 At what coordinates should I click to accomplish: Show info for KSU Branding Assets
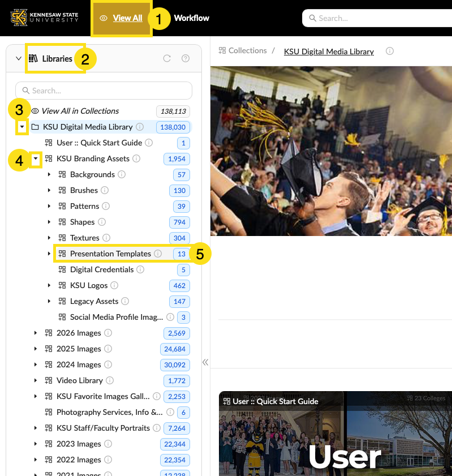[136, 158]
